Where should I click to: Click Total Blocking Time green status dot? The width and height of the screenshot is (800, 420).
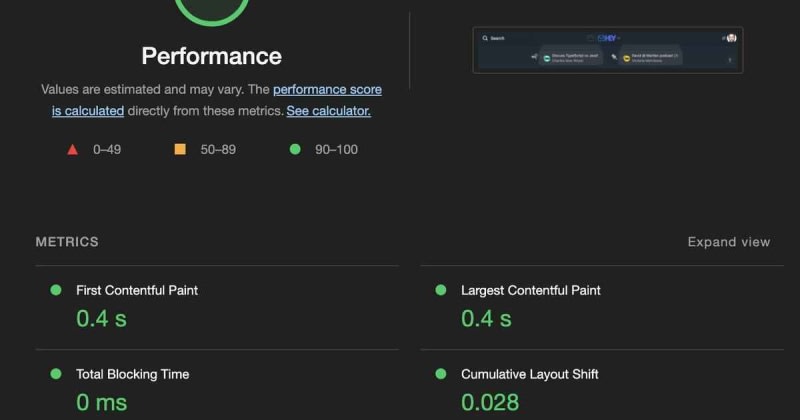pos(56,374)
